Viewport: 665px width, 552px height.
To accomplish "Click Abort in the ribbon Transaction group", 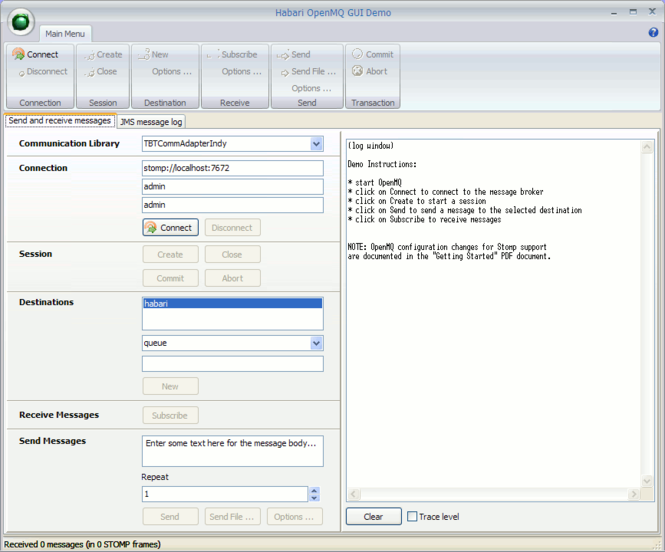I will pyautogui.click(x=369, y=71).
